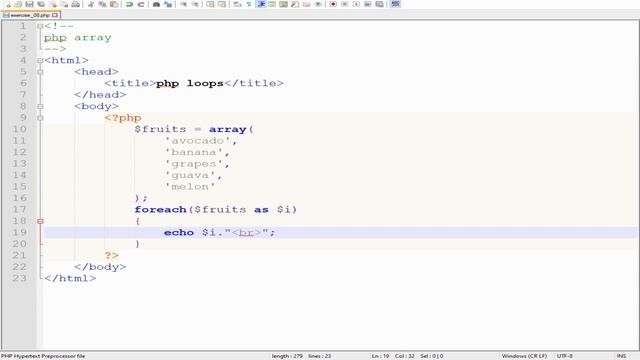Click the title text 'php loops'

(x=190, y=83)
